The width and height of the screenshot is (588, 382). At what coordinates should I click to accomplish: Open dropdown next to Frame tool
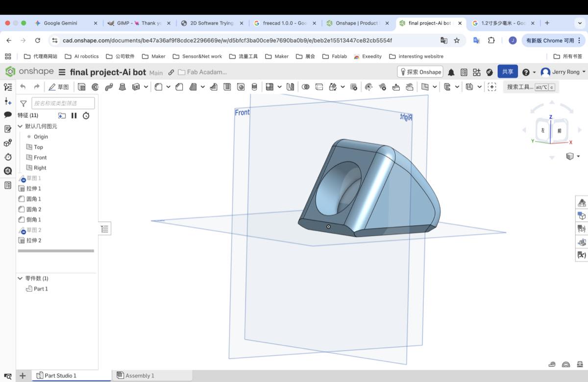pyautogui.click(x=457, y=87)
